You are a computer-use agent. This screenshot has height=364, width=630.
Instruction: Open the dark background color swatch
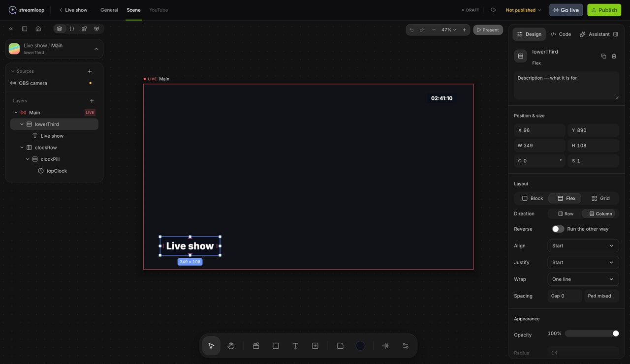pos(360,346)
